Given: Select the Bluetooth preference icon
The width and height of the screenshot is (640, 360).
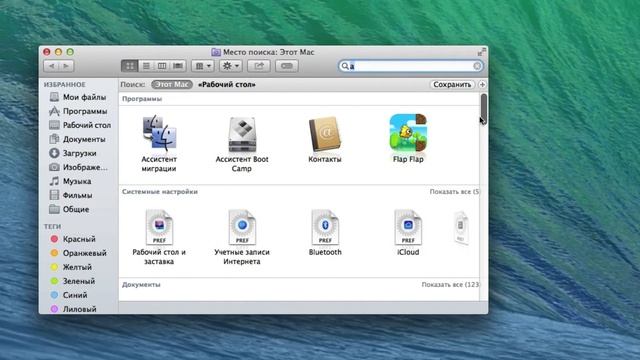Looking at the screenshot, I should click(x=325, y=227).
